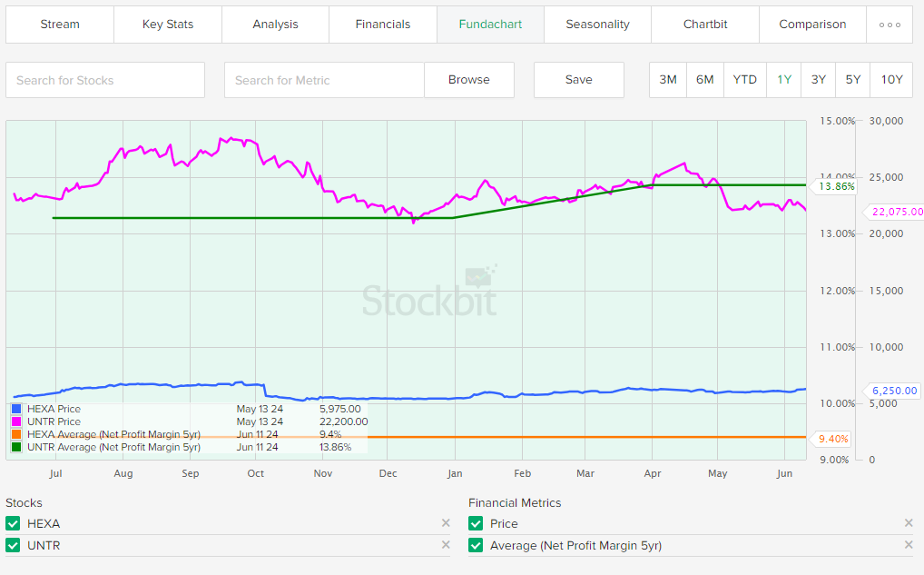Uncheck Average Net Profit Margin 5yr checkbox
The height and width of the screenshot is (575, 924).
tap(476, 545)
